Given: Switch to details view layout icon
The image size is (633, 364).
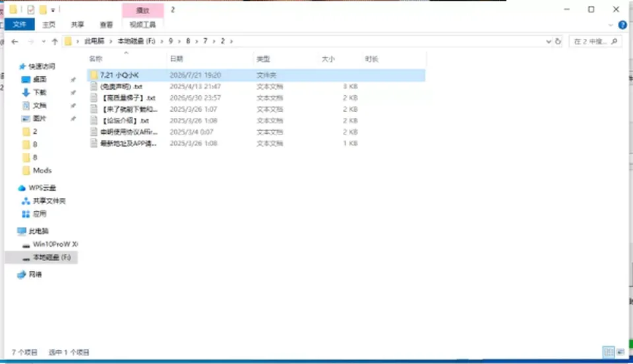Looking at the screenshot, I should pos(609,352).
